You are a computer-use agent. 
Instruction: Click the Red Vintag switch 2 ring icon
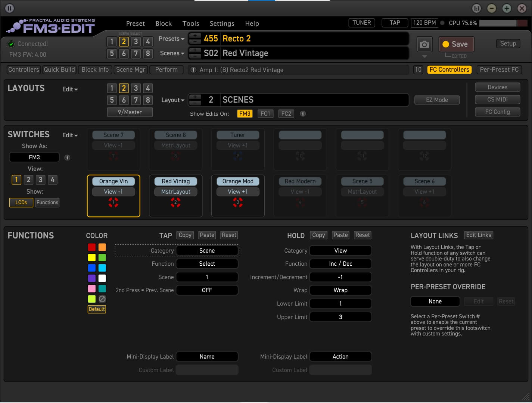(175, 202)
